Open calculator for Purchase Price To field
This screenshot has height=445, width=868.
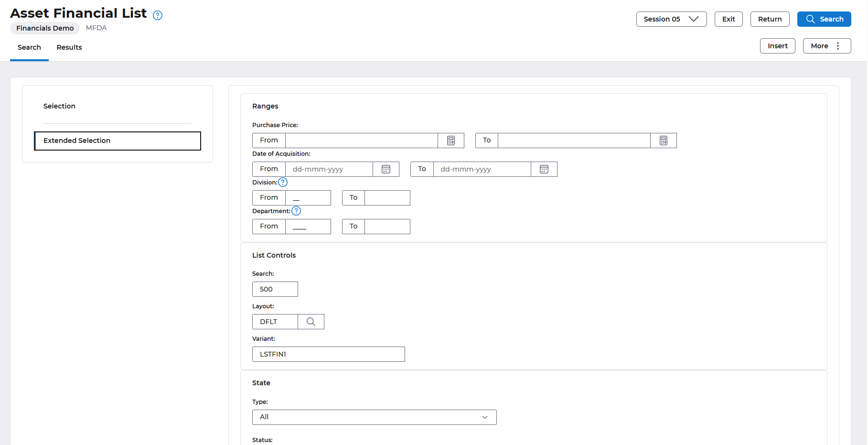pyautogui.click(x=663, y=141)
